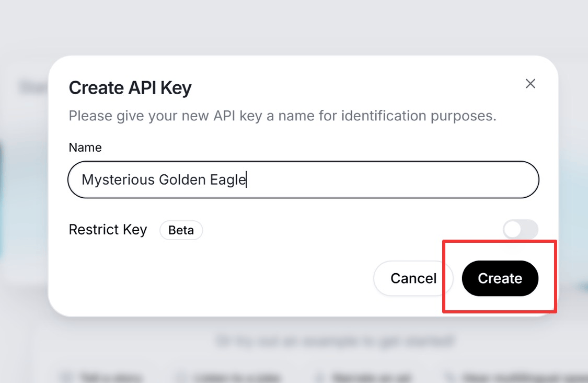Viewport: 588px width, 383px height.
Task: Select blurred Narrate an ad example
Action: [369, 376]
